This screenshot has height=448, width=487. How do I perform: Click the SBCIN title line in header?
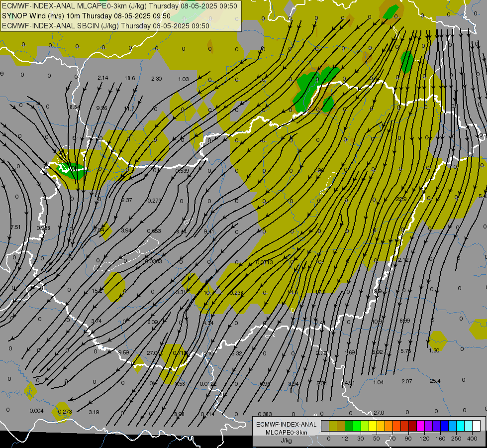coord(105,26)
